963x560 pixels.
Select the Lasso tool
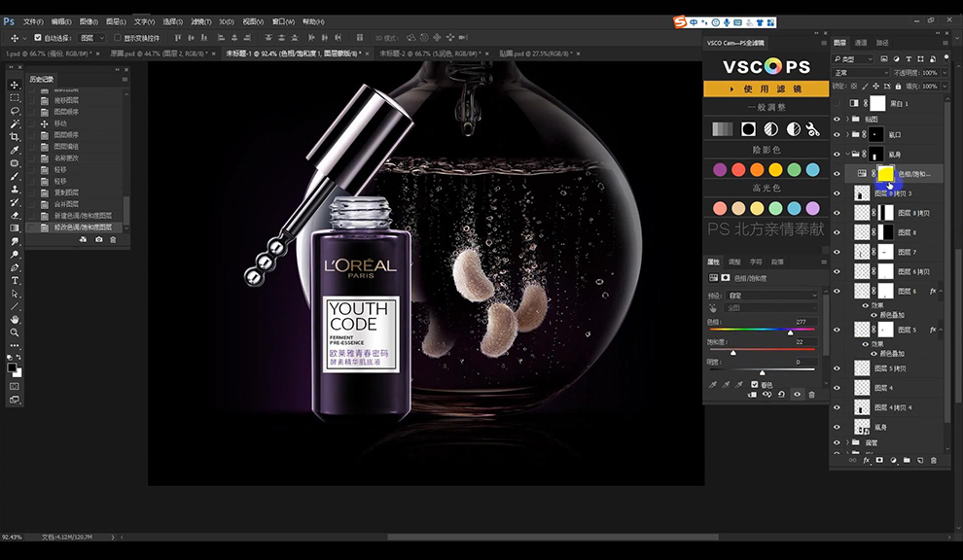click(x=15, y=111)
